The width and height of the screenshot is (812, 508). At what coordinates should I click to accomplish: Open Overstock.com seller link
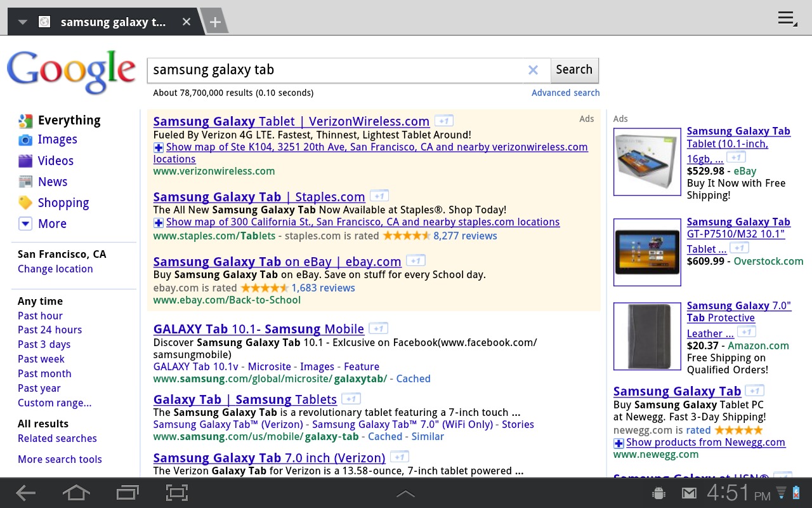[x=768, y=261]
